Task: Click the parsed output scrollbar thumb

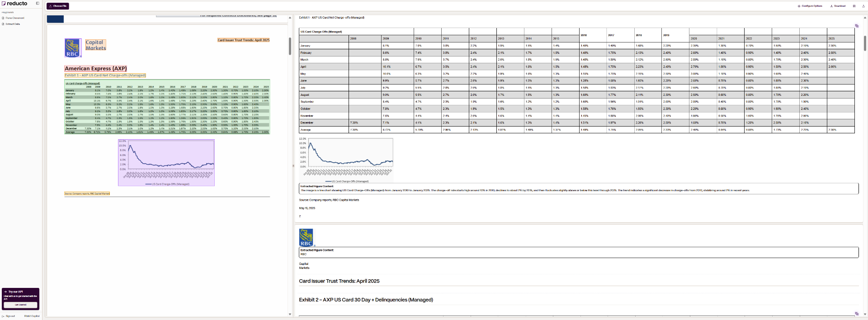Action: [865, 43]
